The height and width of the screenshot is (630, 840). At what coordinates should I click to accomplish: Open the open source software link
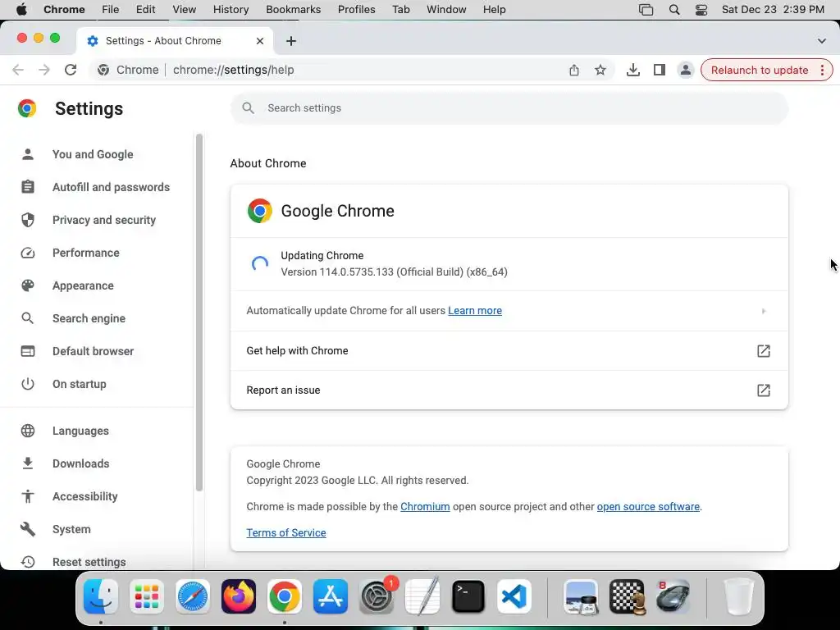[648, 506]
